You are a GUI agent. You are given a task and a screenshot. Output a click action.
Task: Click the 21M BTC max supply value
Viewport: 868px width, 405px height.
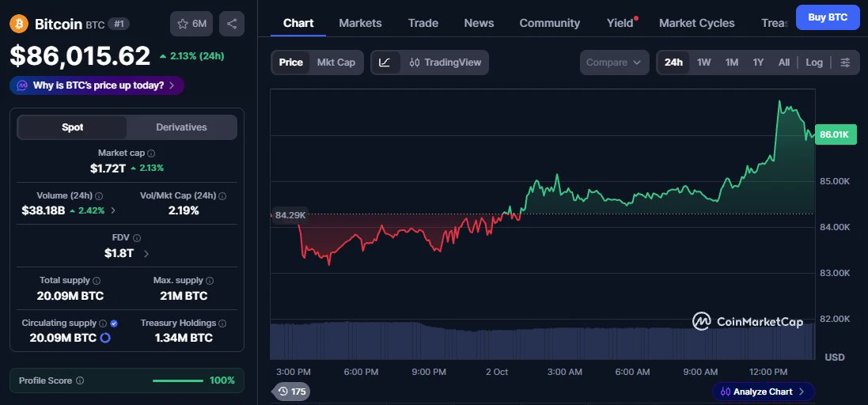click(184, 296)
